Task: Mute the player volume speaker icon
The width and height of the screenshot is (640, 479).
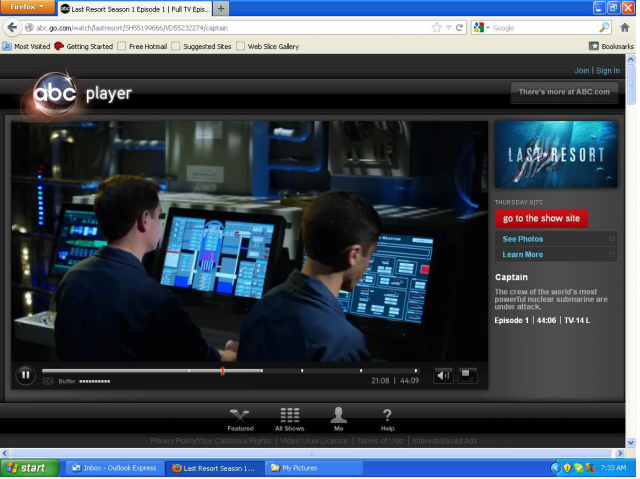Action: point(444,377)
